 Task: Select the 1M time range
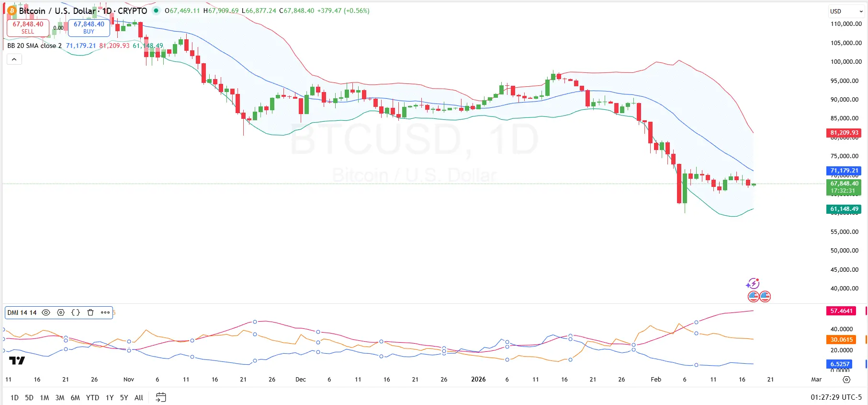point(45,398)
